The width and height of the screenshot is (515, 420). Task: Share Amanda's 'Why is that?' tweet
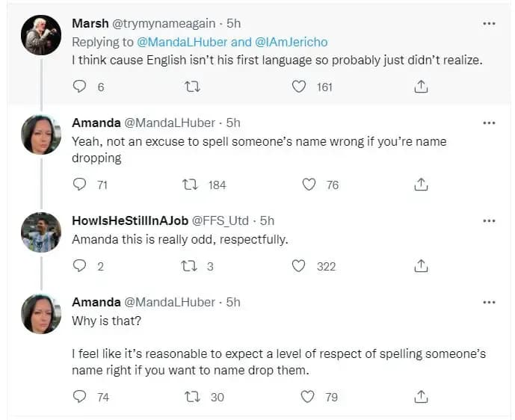tap(421, 397)
